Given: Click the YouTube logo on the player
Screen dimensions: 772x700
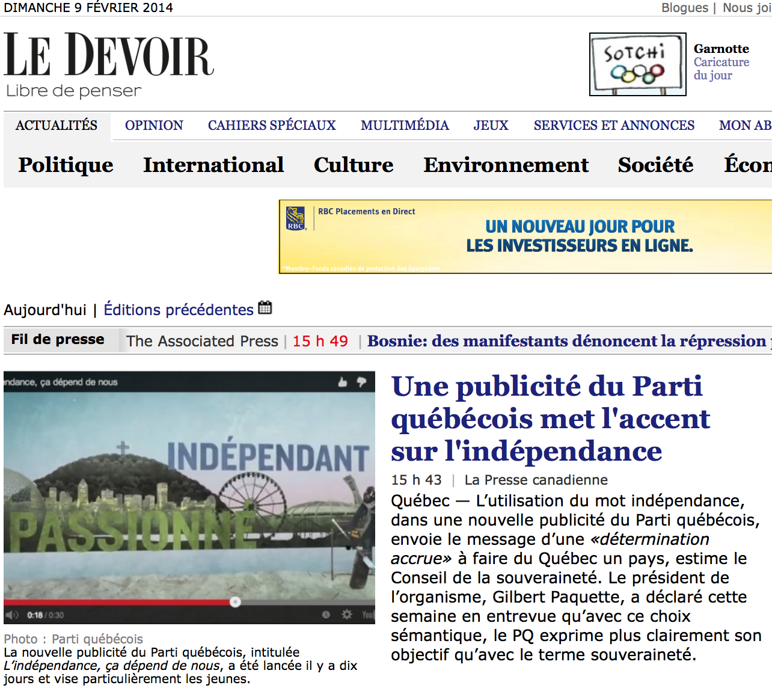Looking at the screenshot, I should pos(367,615).
